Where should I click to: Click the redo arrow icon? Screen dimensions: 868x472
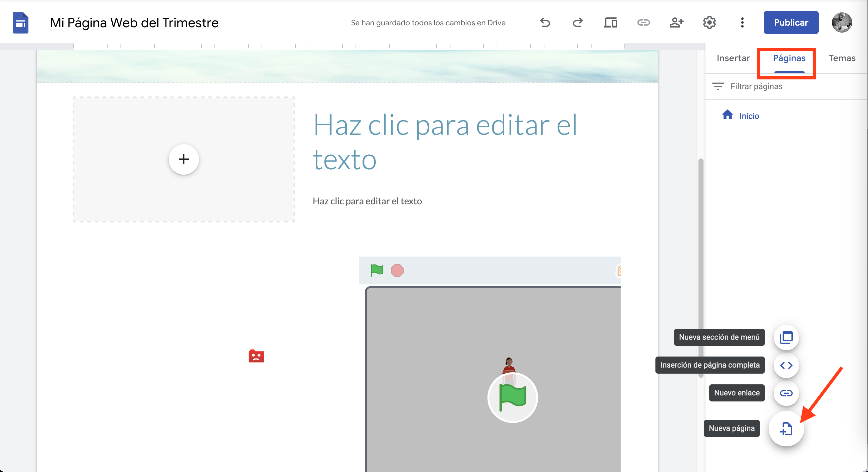point(578,22)
